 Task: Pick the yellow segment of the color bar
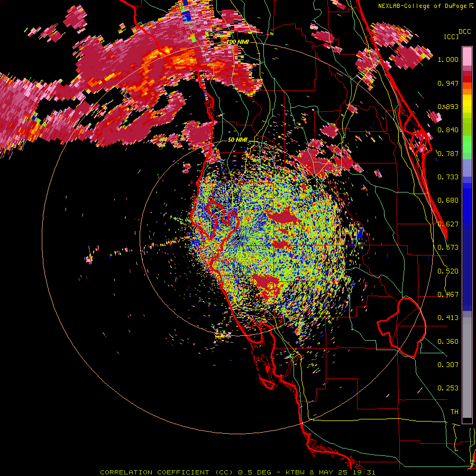[467, 104]
